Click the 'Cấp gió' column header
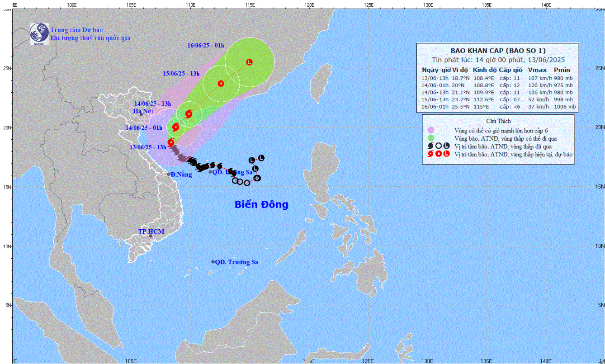605x364 pixels. [x=510, y=70]
